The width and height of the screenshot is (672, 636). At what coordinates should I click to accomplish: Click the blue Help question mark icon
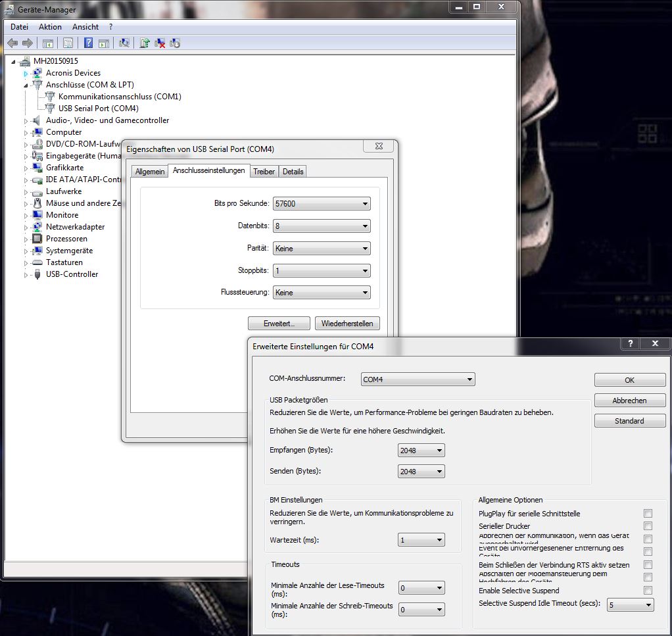click(88, 43)
